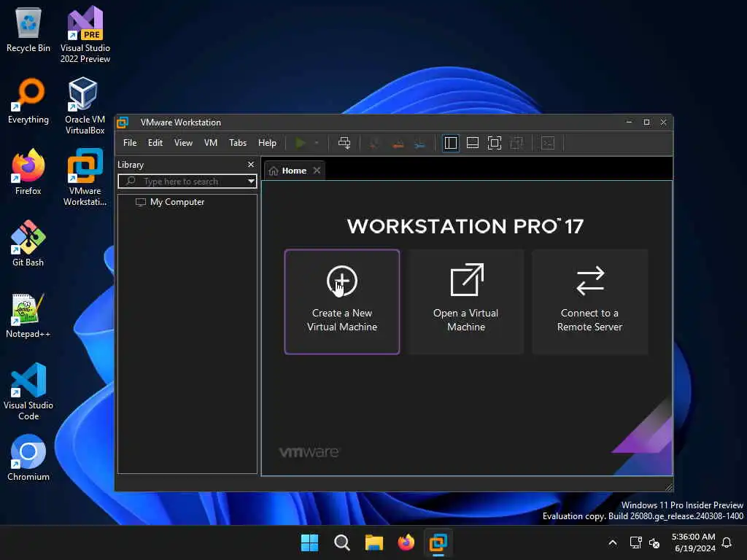The height and width of the screenshot is (560, 747).
Task: Select My Computer in Library tree
Action: [x=170, y=202]
